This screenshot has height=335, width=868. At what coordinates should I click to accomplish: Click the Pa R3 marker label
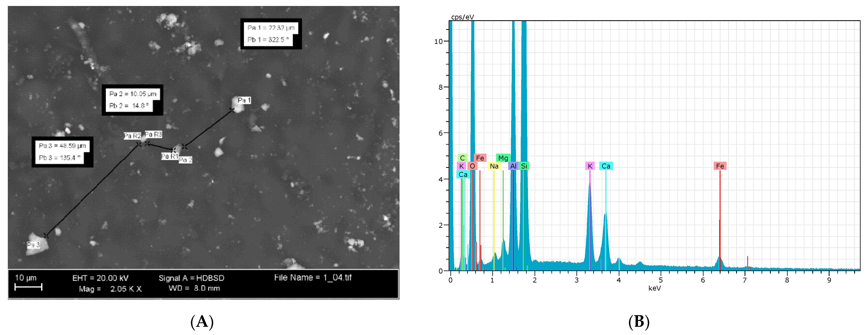pos(154,134)
